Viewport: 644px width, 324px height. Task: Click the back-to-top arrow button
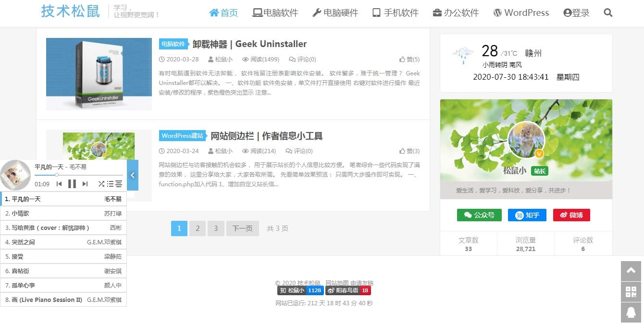pyautogui.click(x=631, y=271)
